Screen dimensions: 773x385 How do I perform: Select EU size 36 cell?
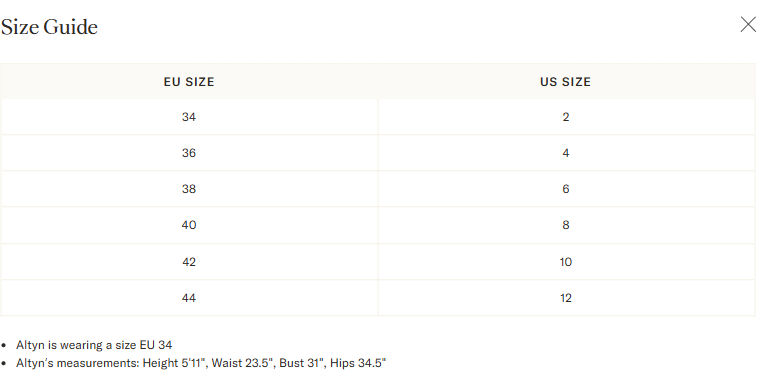189,153
